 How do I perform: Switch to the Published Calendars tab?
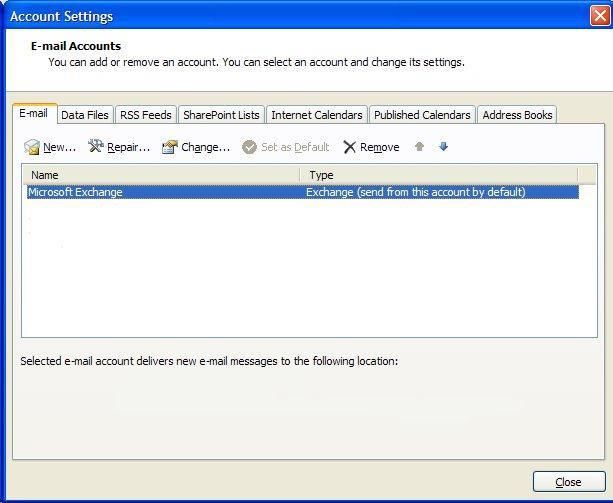click(422, 115)
